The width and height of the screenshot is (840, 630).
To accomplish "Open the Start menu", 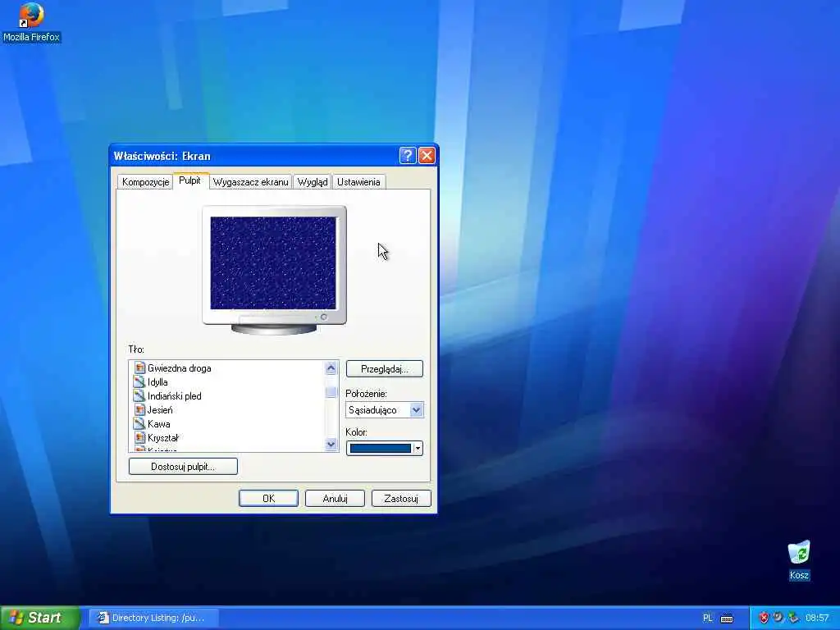I will pyautogui.click(x=39, y=618).
